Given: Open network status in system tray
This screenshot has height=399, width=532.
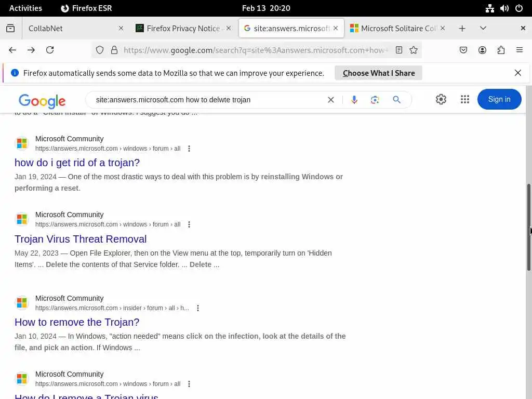Looking at the screenshot, I should click(489, 8).
